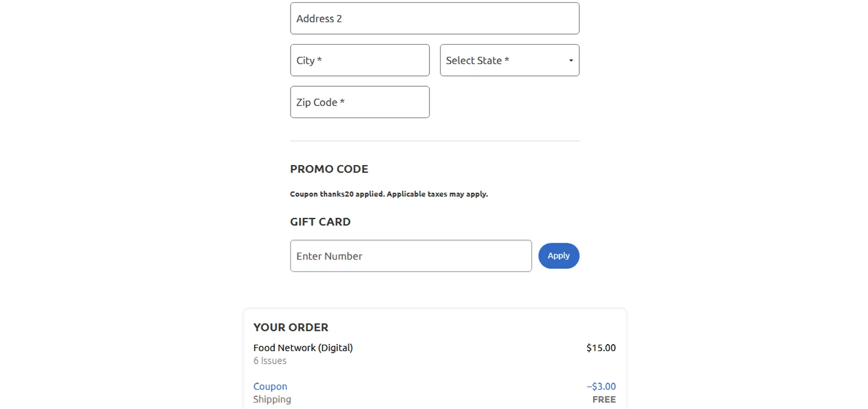Click the divider line above Promo Code
The image size is (868, 409).
[434, 141]
